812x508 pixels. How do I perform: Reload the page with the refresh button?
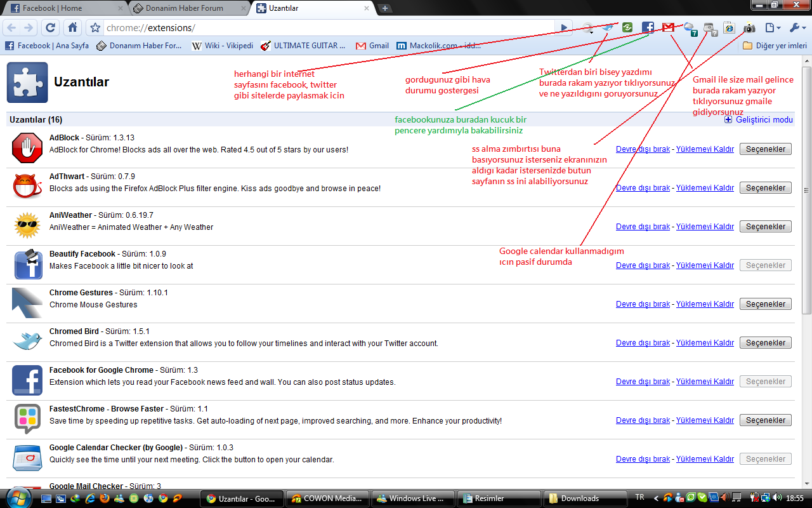click(50, 28)
